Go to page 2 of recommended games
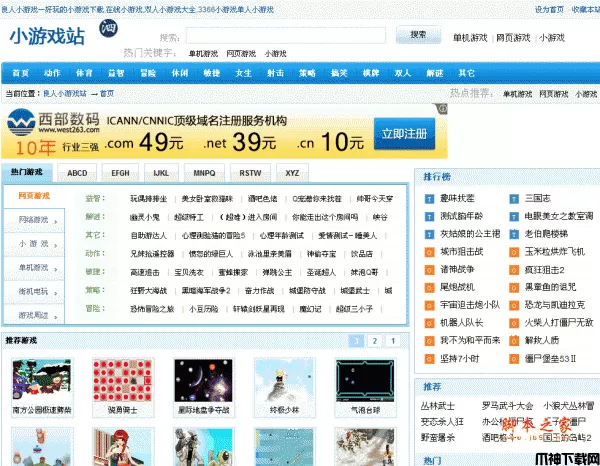The width and height of the screenshot is (600, 466). [374, 341]
